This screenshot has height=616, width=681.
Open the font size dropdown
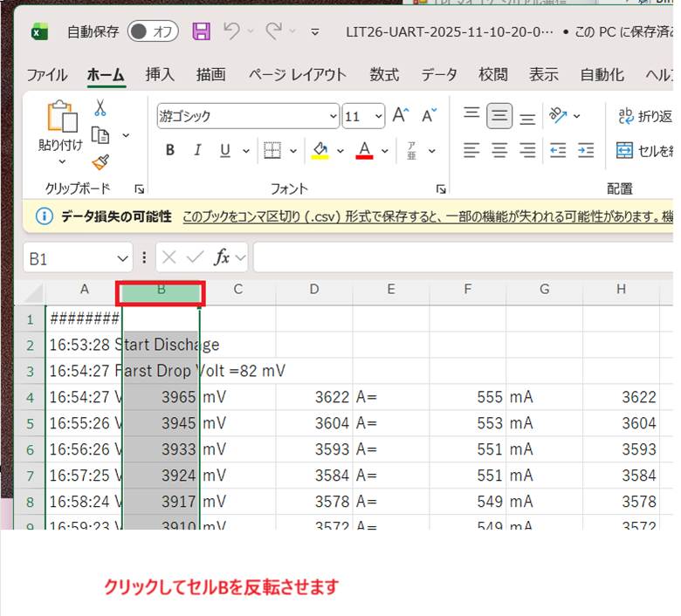pos(378,116)
